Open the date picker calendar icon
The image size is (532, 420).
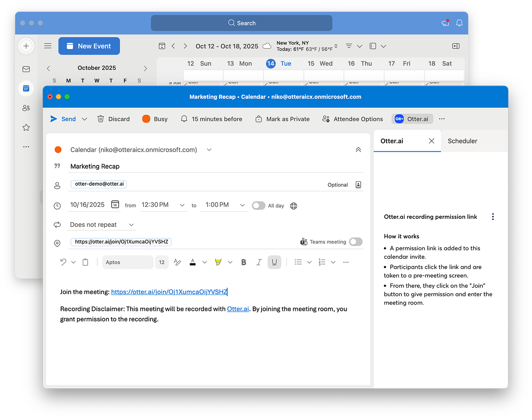115,205
